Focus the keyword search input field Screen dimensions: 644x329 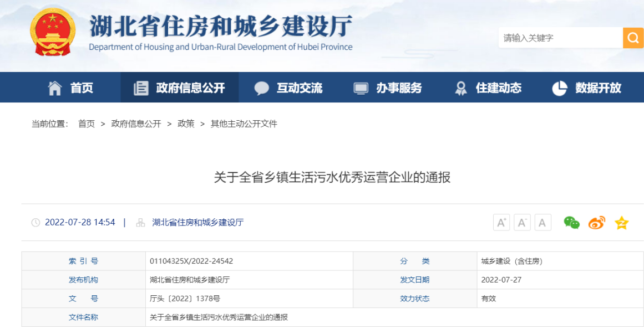click(x=561, y=38)
